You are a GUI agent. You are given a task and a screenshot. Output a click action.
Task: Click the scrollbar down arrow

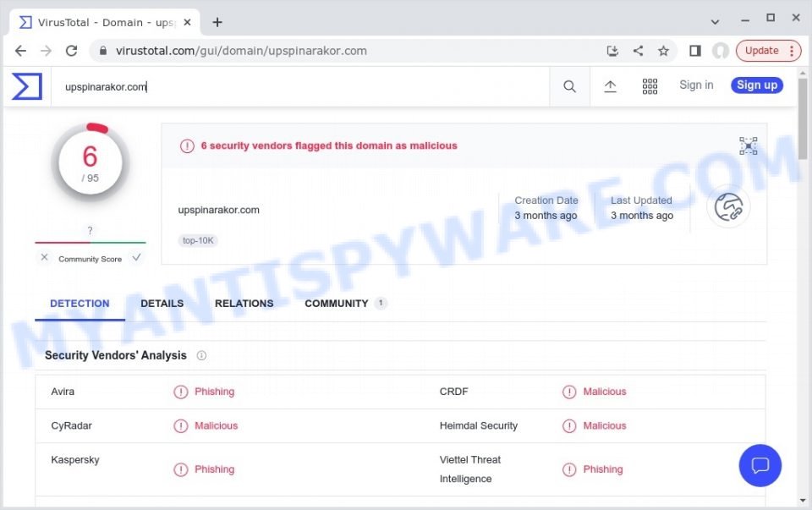coord(803,501)
